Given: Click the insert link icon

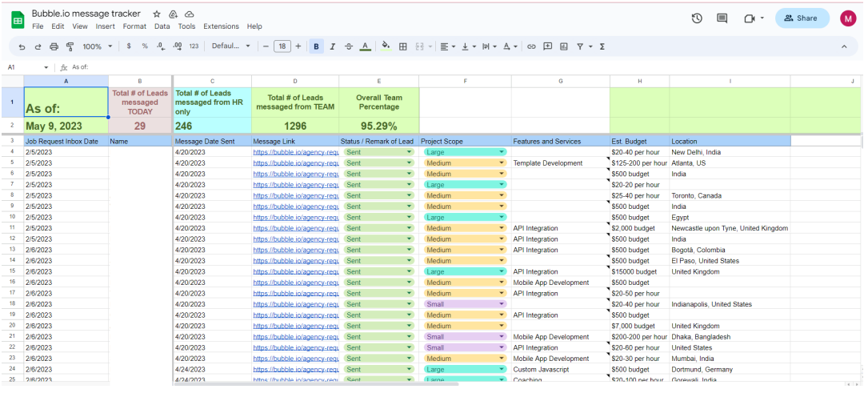Looking at the screenshot, I should click(x=531, y=46).
